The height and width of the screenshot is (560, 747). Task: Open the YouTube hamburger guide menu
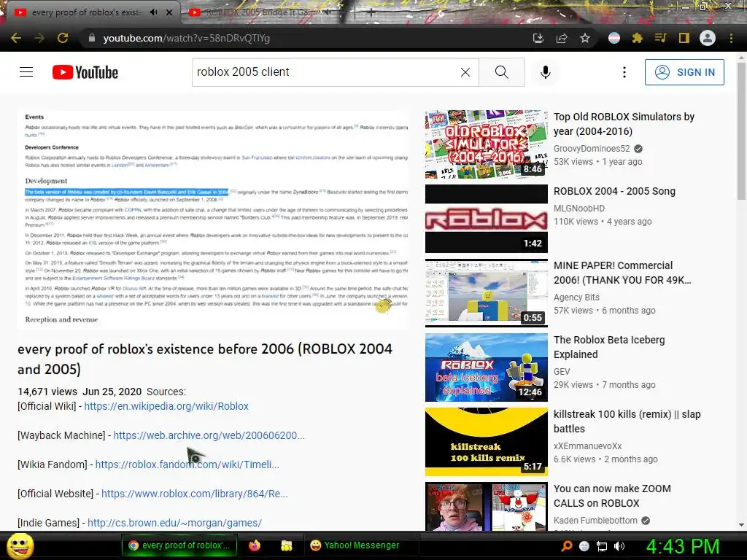26,72
